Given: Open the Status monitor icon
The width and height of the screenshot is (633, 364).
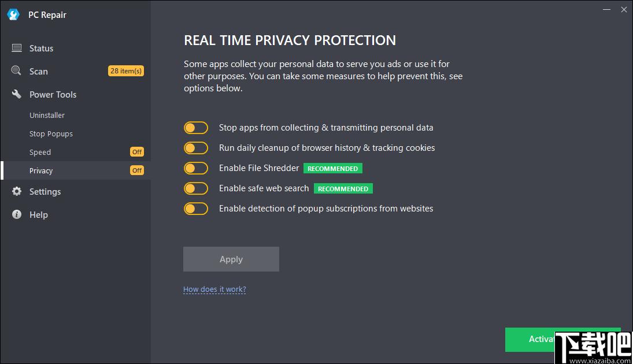Looking at the screenshot, I should click(17, 48).
